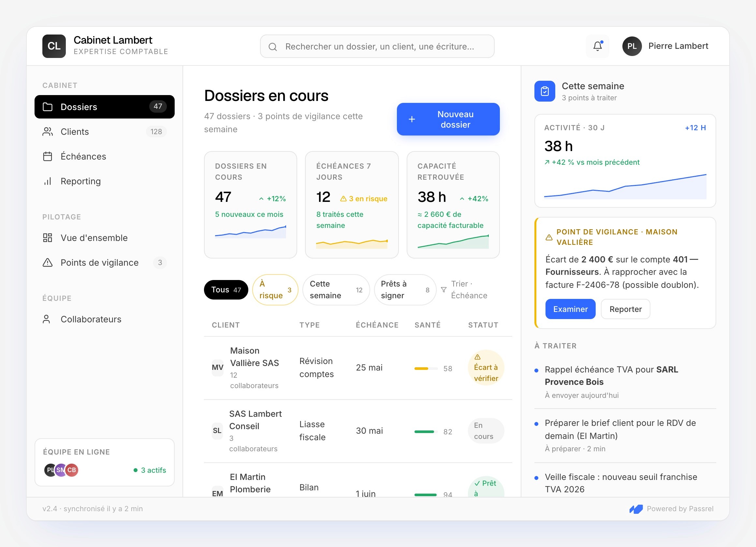This screenshot has width=756, height=547.
Task: Click the CL cabinet logo
Action: point(54,46)
